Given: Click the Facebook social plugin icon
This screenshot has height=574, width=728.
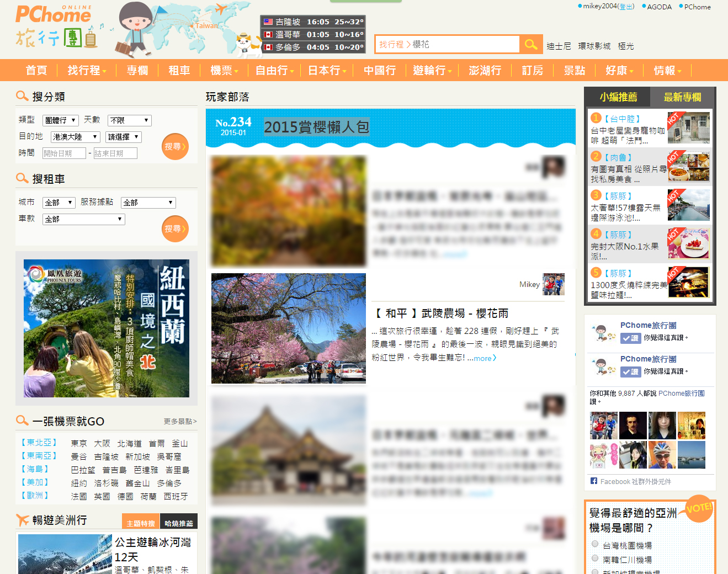Looking at the screenshot, I should pyautogui.click(x=594, y=481).
